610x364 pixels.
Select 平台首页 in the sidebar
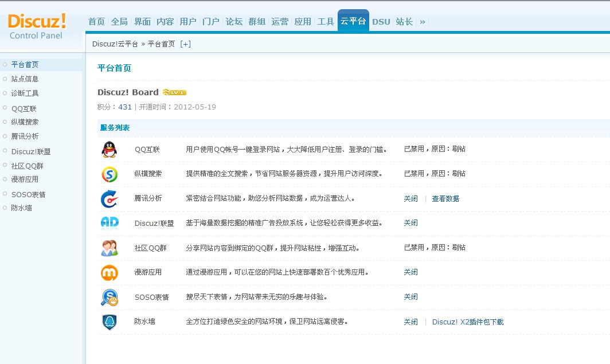tap(25, 65)
